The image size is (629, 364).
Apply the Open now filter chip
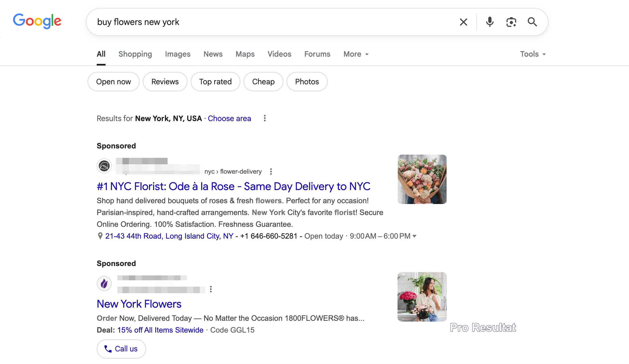coord(114,82)
